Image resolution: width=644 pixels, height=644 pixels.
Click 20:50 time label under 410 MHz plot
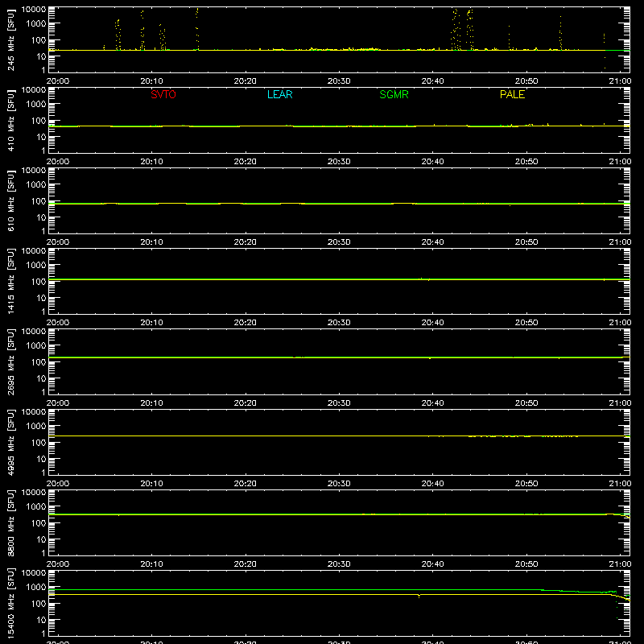(526, 162)
